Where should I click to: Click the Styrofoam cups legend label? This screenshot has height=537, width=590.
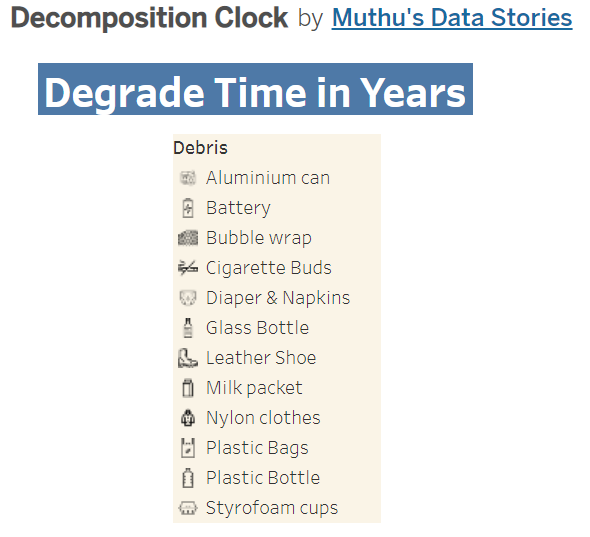[x=272, y=508]
